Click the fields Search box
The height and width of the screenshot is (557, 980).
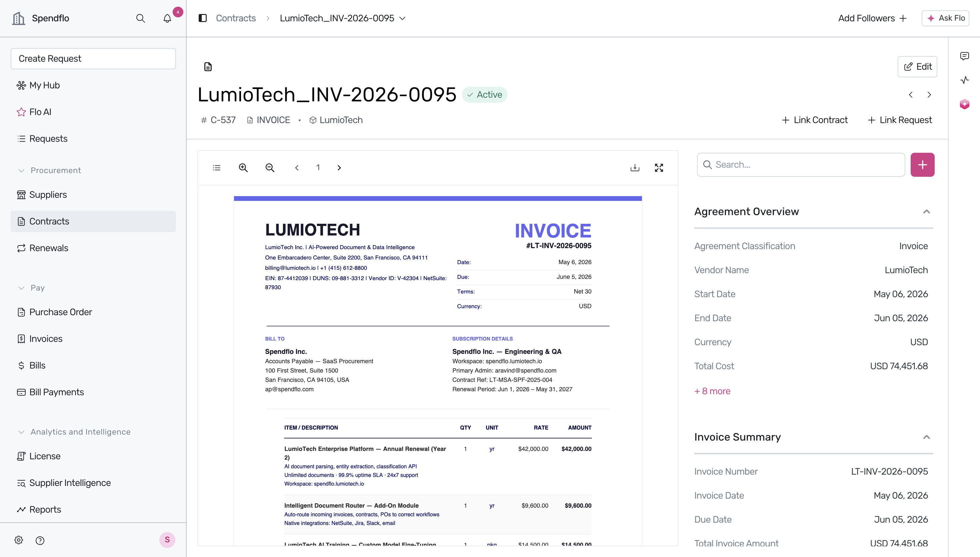[x=801, y=165]
